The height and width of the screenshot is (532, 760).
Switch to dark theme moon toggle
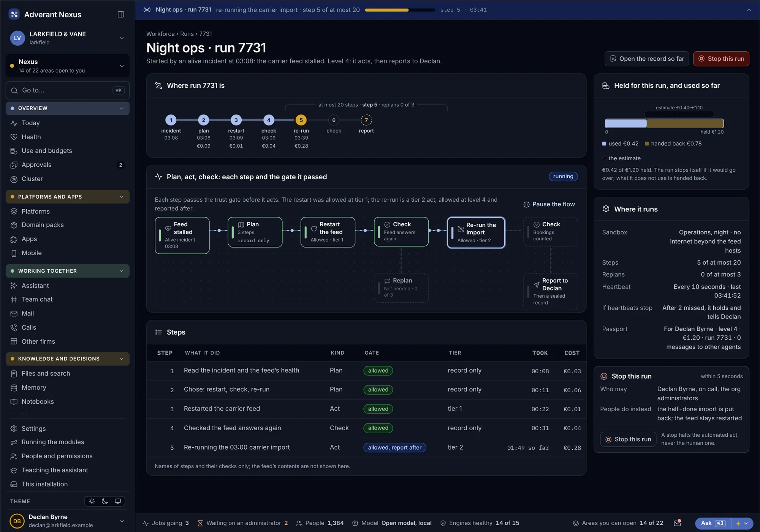(x=105, y=501)
